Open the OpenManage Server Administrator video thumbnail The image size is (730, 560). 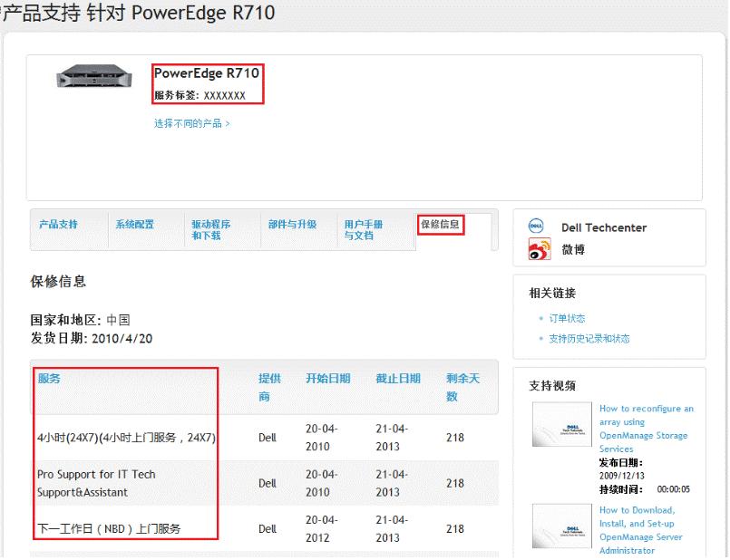click(x=562, y=526)
